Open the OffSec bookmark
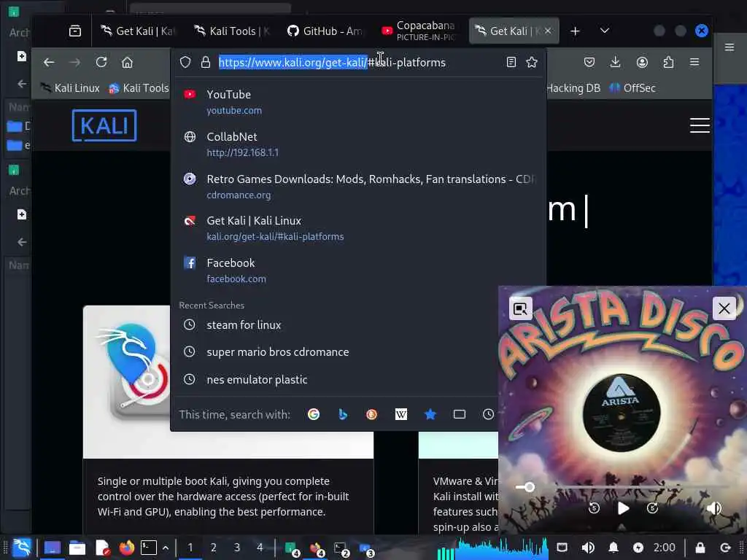747x560 pixels. click(x=632, y=88)
